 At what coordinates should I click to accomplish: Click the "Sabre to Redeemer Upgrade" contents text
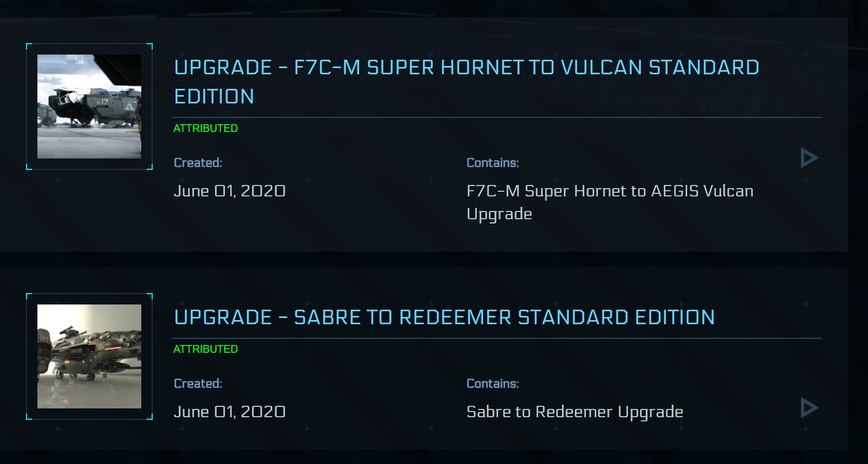pyautogui.click(x=575, y=412)
